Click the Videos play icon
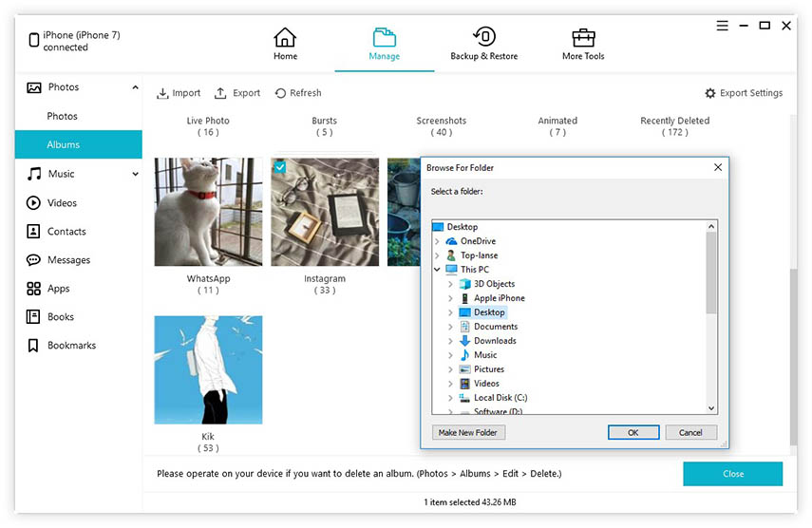This screenshot has width=812, height=528. coord(33,203)
